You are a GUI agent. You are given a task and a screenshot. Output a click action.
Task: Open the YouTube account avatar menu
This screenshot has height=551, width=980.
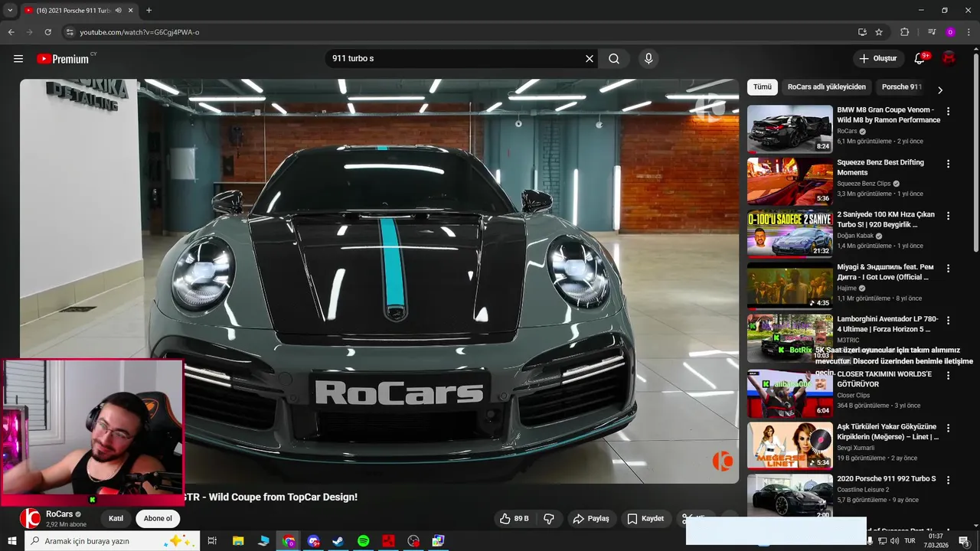click(x=949, y=58)
